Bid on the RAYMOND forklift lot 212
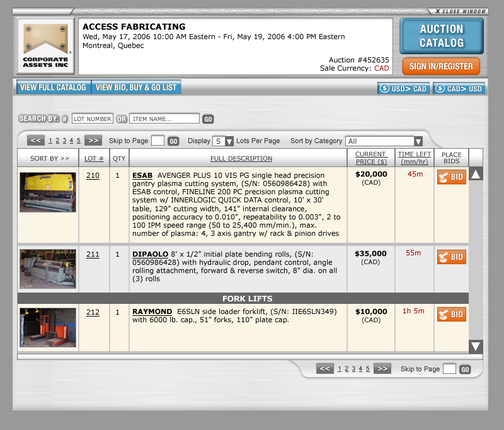This screenshot has height=430, width=504. point(451,314)
